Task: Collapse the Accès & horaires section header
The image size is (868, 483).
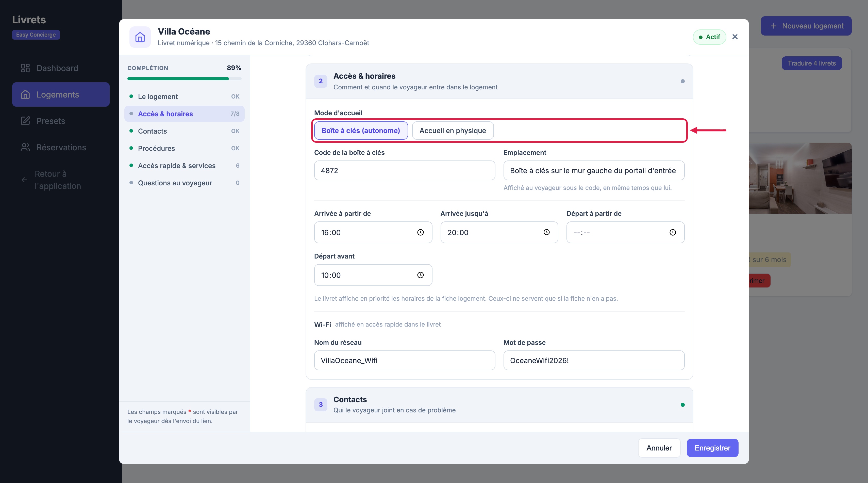Action: (x=499, y=81)
